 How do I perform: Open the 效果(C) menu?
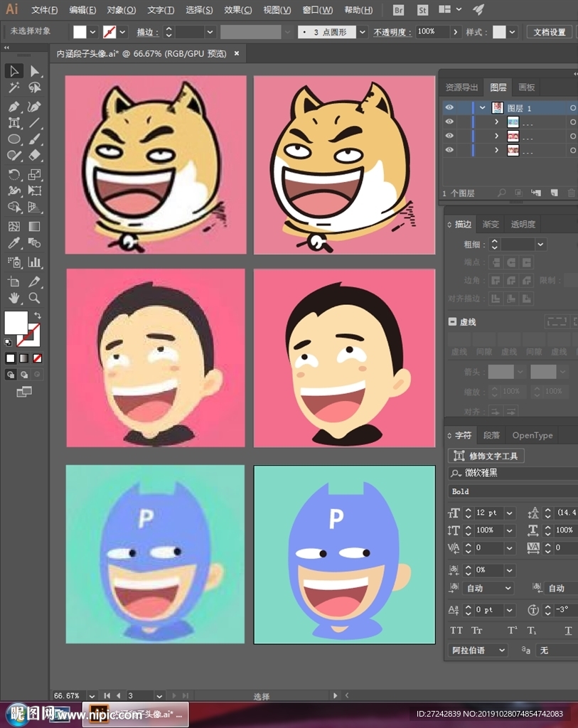pos(237,10)
